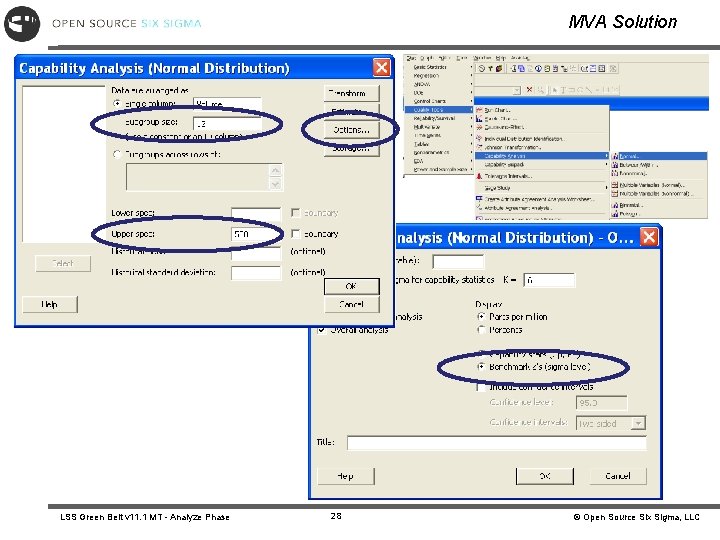
Task: Click the Johnson Transformation icon
Action: coord(479,147)
